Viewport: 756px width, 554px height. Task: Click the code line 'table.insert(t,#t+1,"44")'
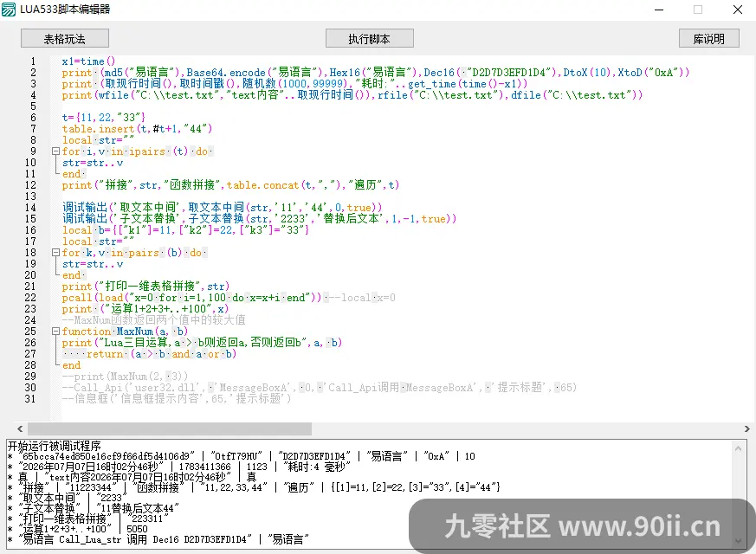coord(137,129)
